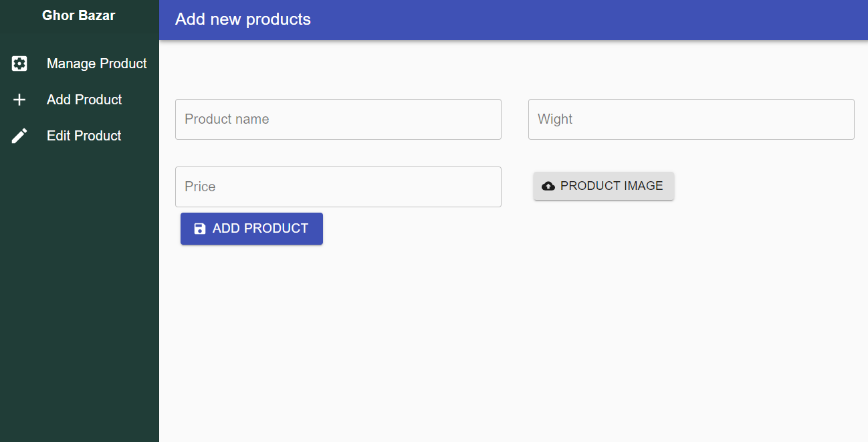Go to Edit Product in the sidebar
This screenshot has width=868, height=442.
point(80,136)
